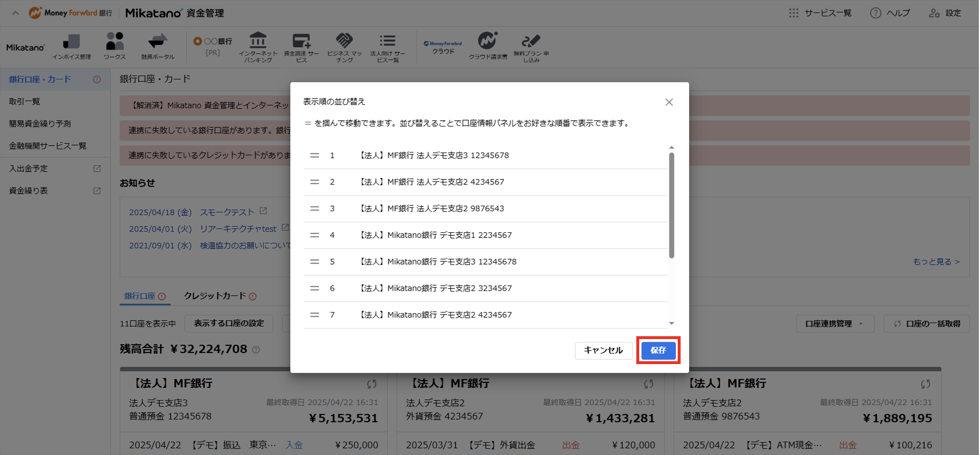Grab the drag handle for row 1
The image size is (980, 455).
(314, 155)
